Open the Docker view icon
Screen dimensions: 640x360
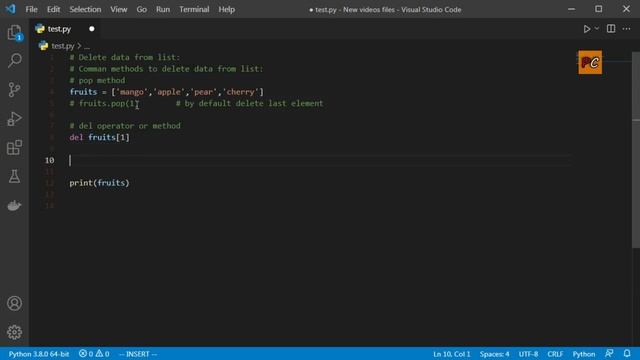click(14, 205)
